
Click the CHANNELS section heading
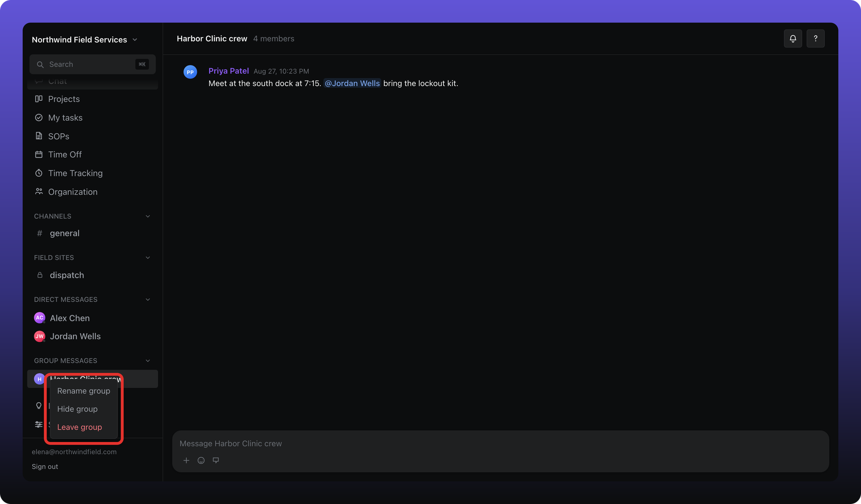[x=53, y=216]
